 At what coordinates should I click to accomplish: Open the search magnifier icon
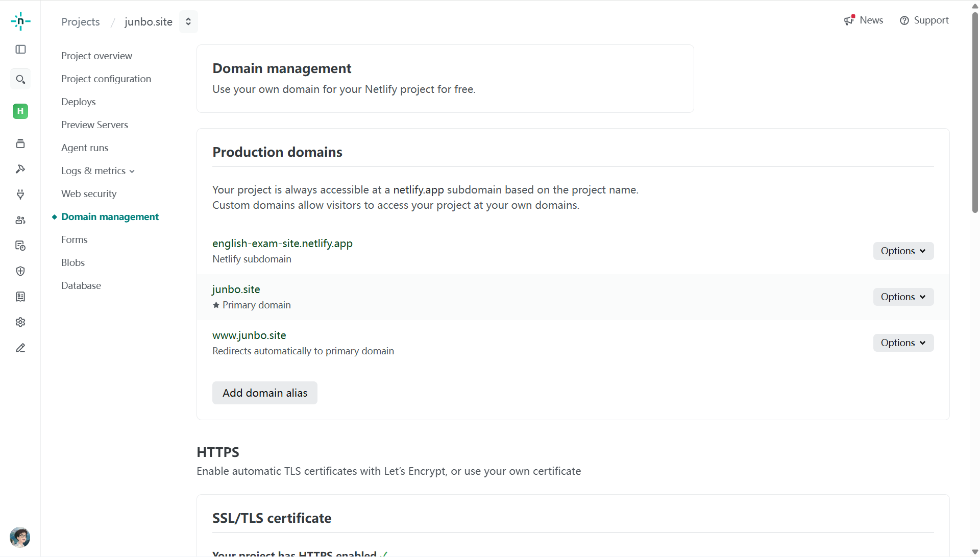(x=20, y=79)
